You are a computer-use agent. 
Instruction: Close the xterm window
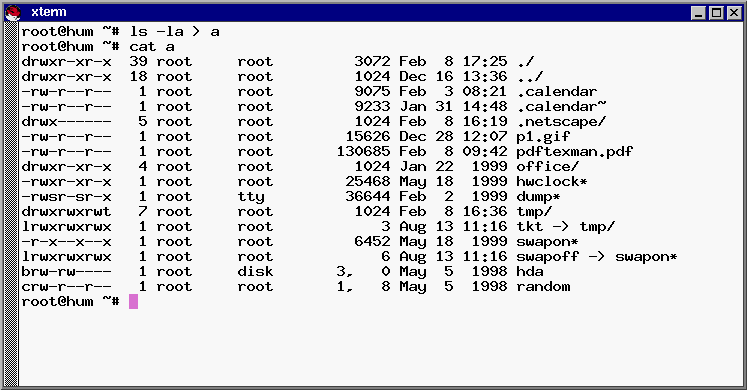tap(734, 13)
